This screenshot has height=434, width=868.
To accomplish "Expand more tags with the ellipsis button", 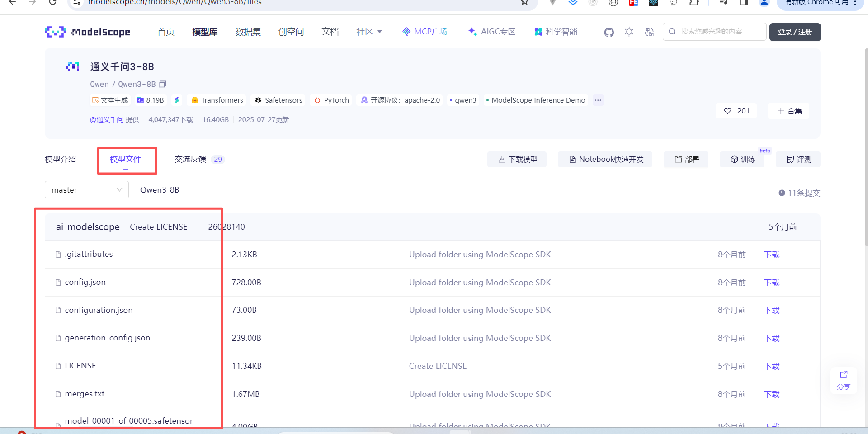I will (x=598, y=100).
